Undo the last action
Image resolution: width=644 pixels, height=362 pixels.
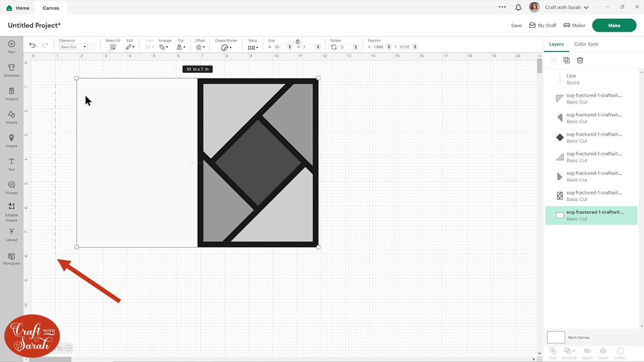pyautogui.click(x=32, y=45)
